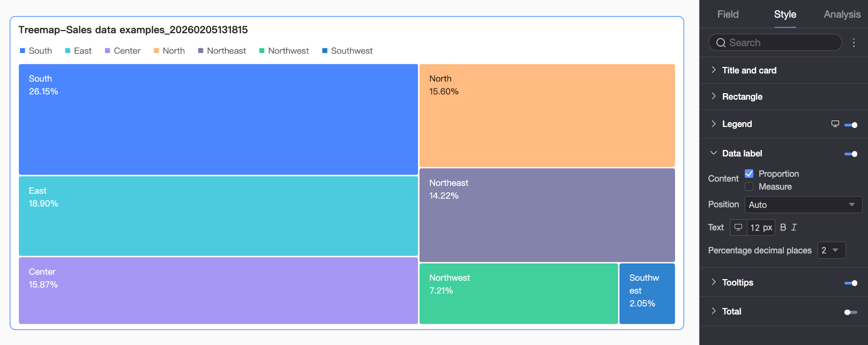This screenshot has width=868, height=345.
Task: Click the Search input field
Action: [775, 43]
